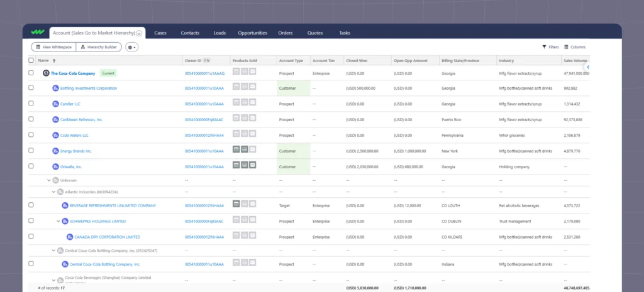This screenshot has width=644, height=292.
Task: Collapse the SCHWEPPES HOLDINGS LIMITED node
Action: (x=58, y=221)
